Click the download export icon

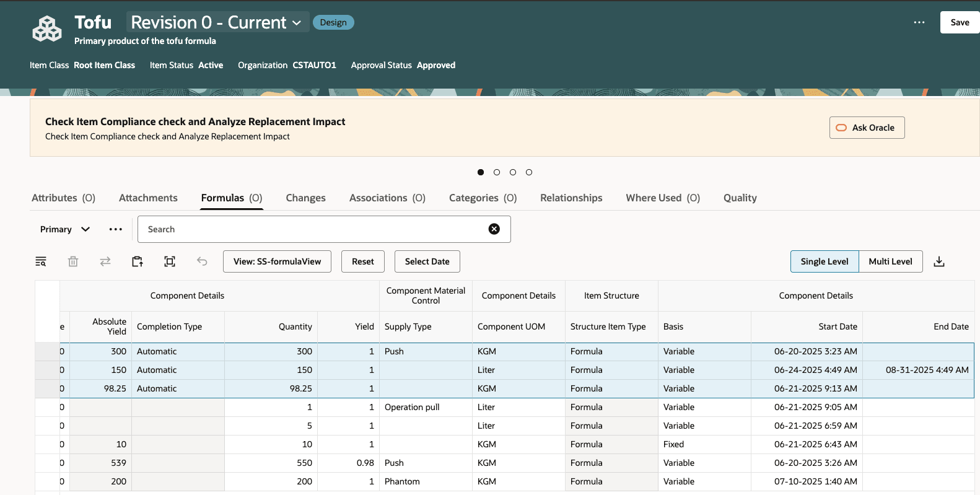(x=939, y=261)
